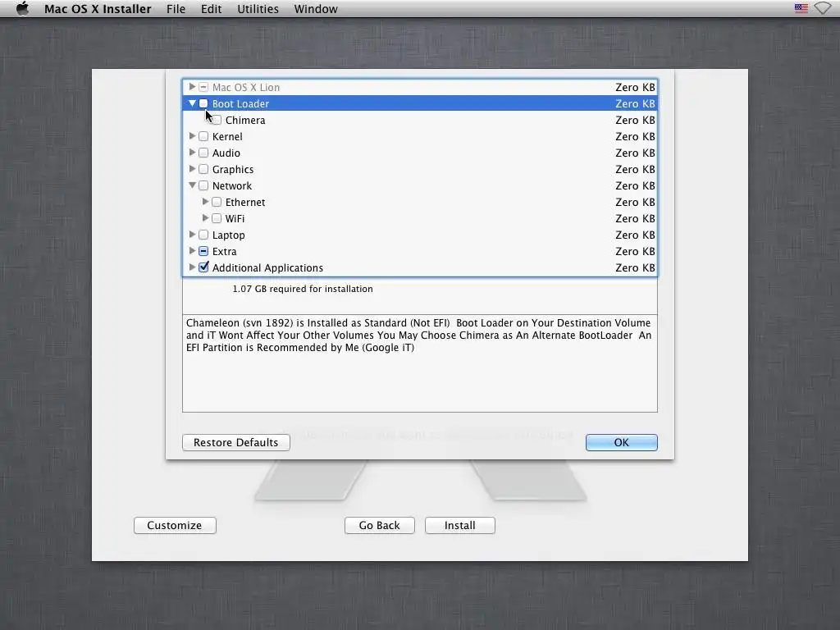Toggle the Mac OS X Lion checkbox
This screenshot has height=630, width=840.
pos(203,87)
